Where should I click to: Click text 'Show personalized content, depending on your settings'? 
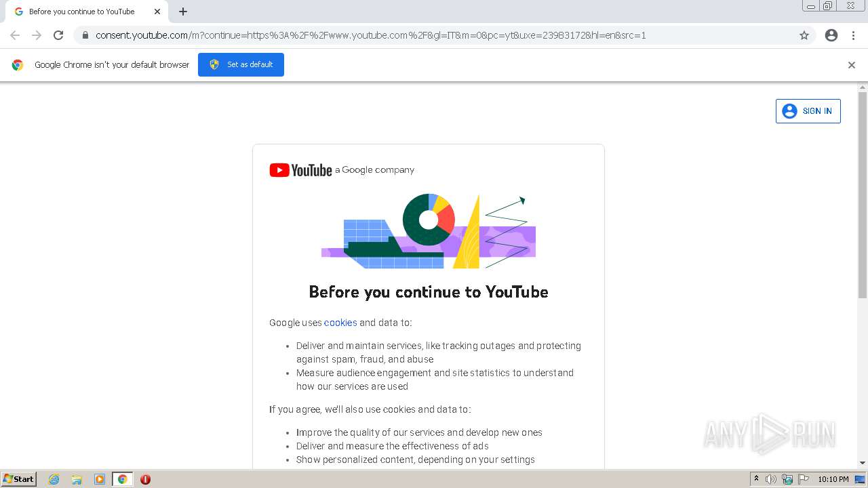coord(416,460)
